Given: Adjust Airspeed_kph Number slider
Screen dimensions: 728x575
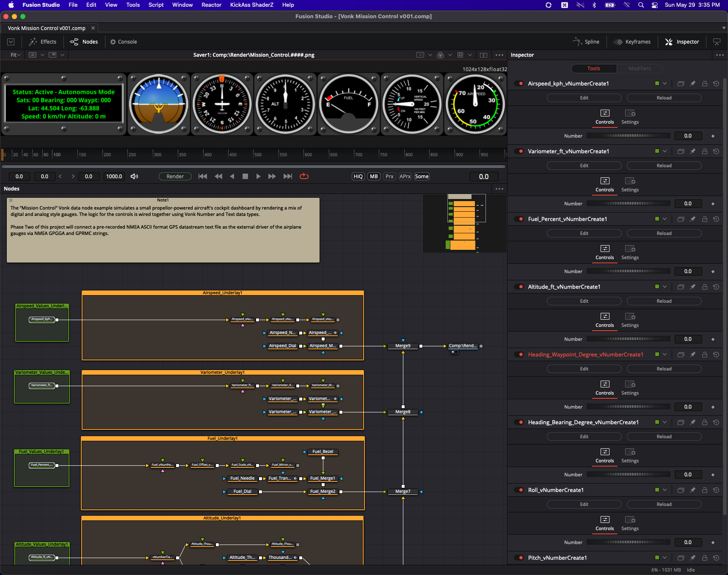Looking at the screenshot, I should click(629, 136).
